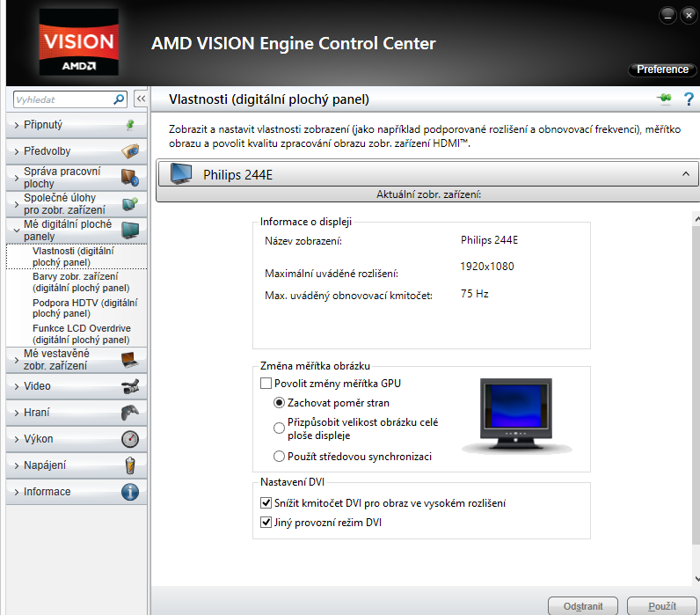The image size is (700, 615).
Task: Click the Předvolby presets icon
Action: click(130, 151)
